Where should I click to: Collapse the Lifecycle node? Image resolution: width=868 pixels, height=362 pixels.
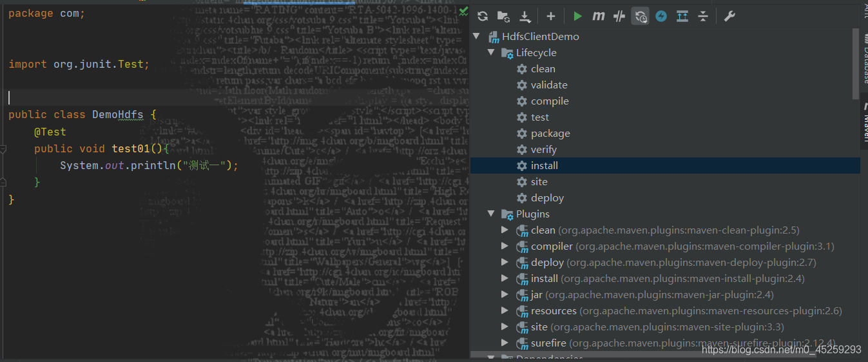[x=491, y=52]
